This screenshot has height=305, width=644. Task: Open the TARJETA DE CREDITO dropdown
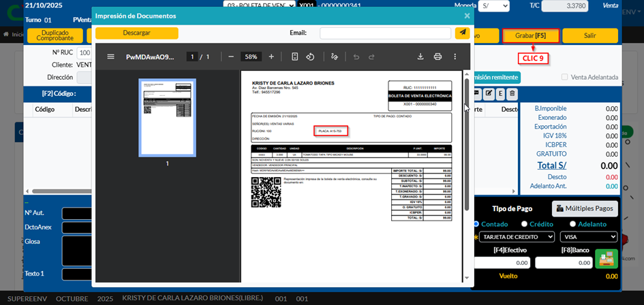coord(517,237)
